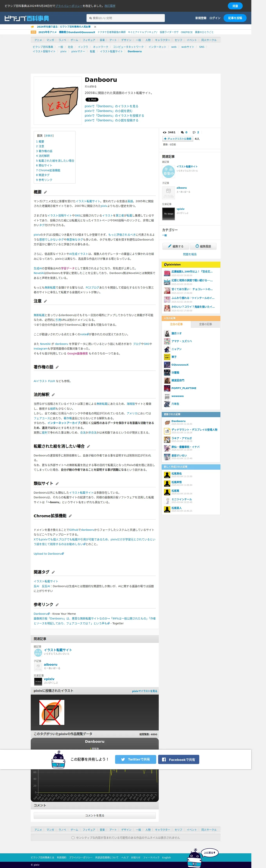Click the pixivision header logo

coord(172,265)
